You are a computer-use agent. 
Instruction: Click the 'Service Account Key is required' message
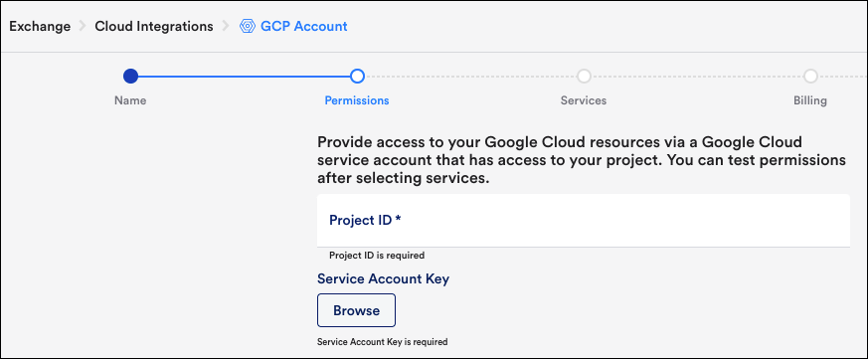[382, 342]
